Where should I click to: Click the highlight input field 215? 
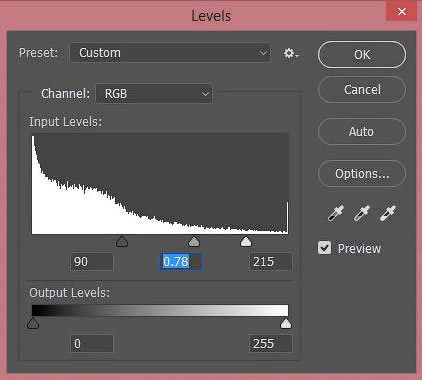pyautogui.click(x=270, y=262)
